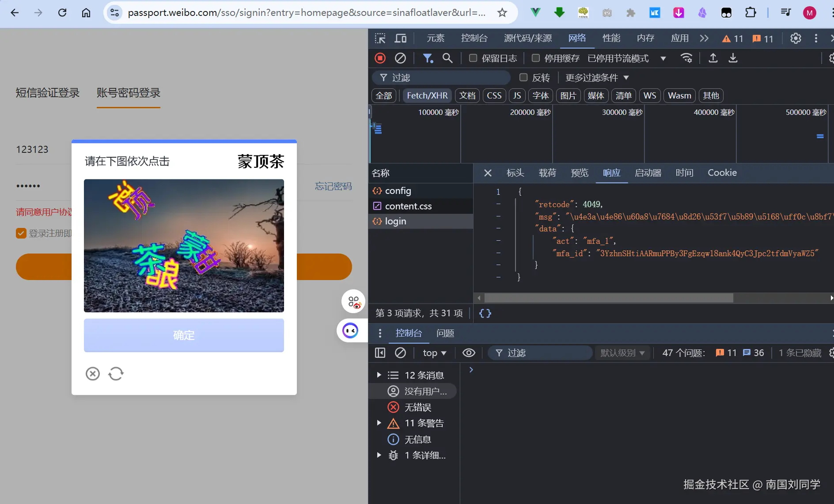Export HAR file with download icon

[x=733, y=58]
